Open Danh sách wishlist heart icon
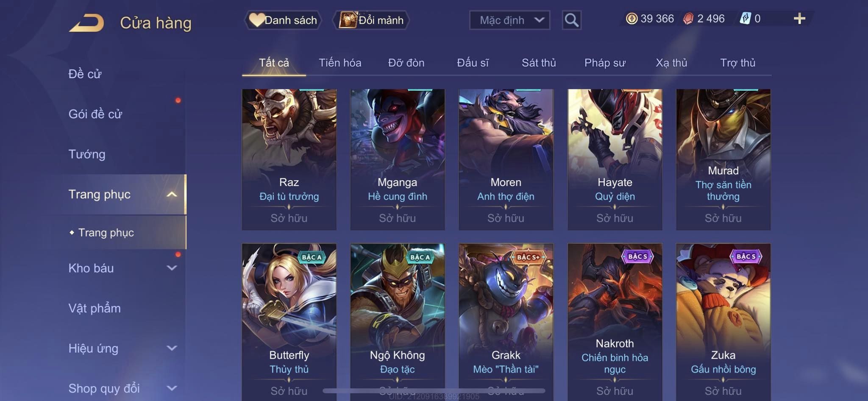The image size is (868, 401). (x=256, y=20)
